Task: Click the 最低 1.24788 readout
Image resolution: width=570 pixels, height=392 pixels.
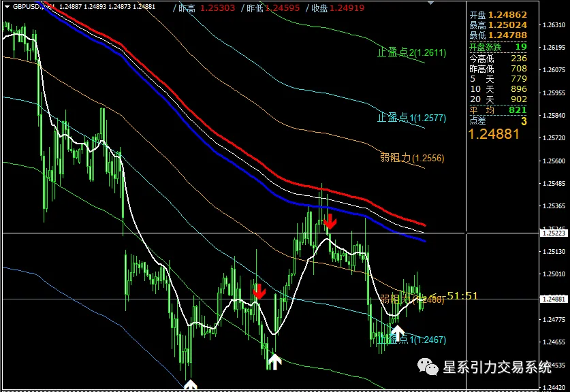Action: click(x=498, y=35)
